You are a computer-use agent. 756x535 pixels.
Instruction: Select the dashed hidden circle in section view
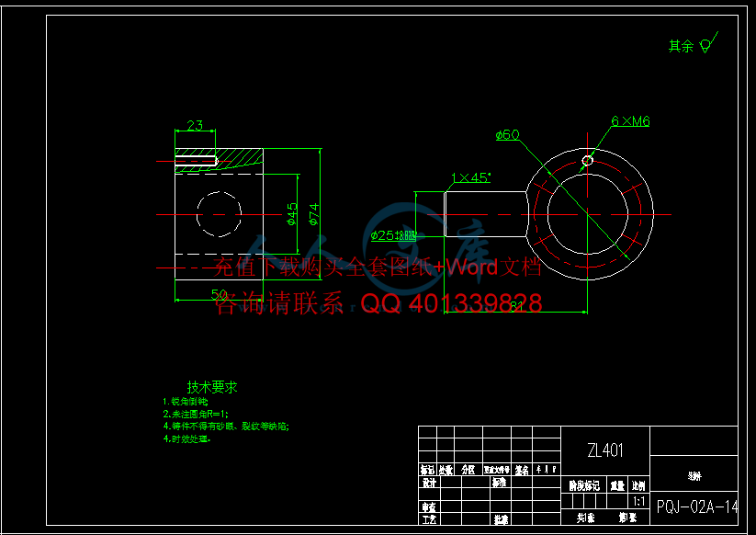coord(219,214)
